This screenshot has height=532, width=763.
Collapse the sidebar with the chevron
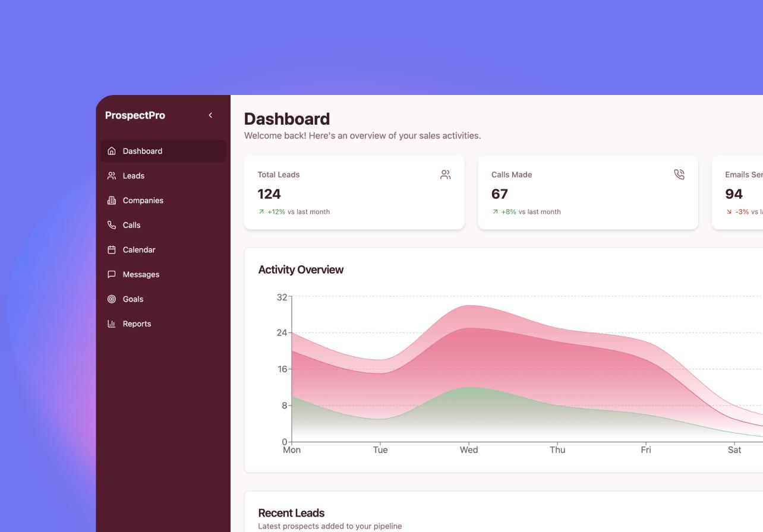pos(210,115)
